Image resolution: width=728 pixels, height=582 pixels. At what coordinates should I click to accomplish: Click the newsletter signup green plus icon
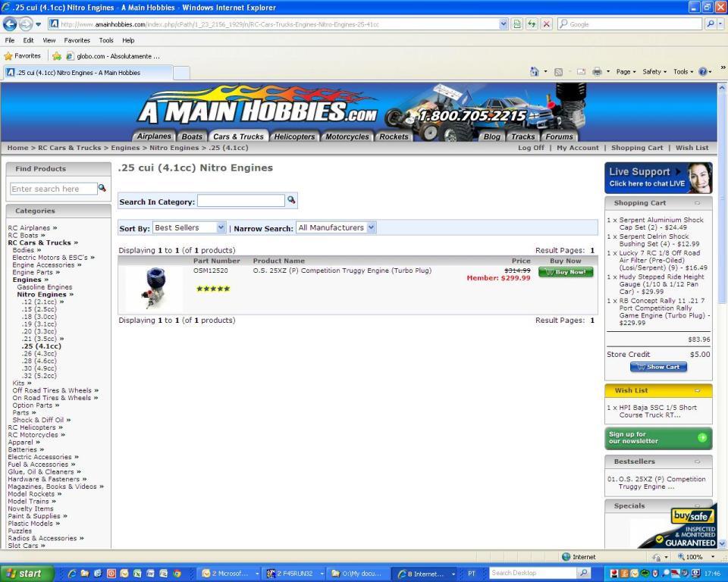point(702,437)
